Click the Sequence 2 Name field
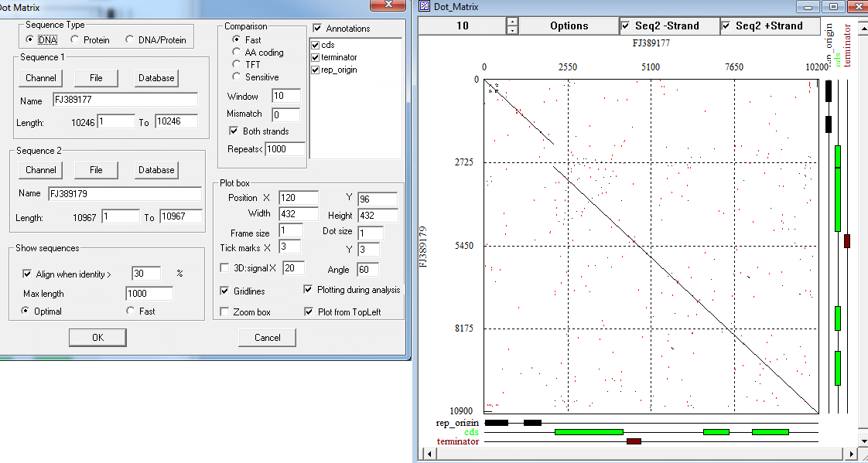Image resolution: width=868 pixels, height=463 pixels. coord(125,193)
